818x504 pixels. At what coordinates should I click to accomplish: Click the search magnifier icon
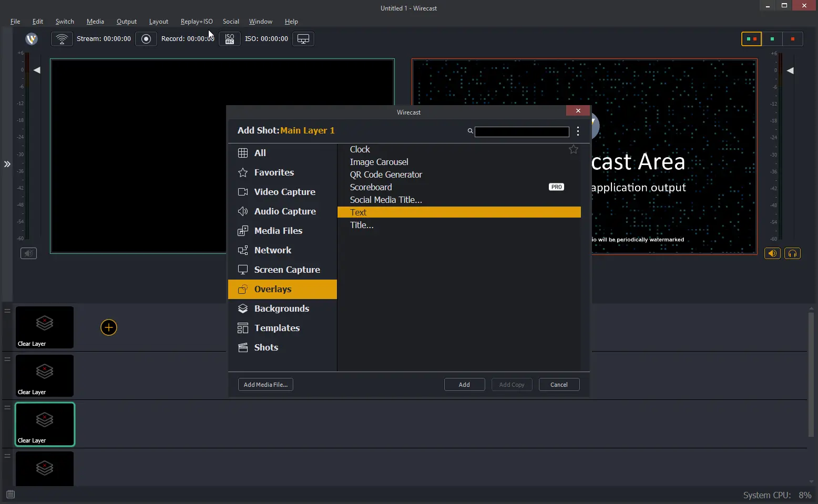point(470,131)
